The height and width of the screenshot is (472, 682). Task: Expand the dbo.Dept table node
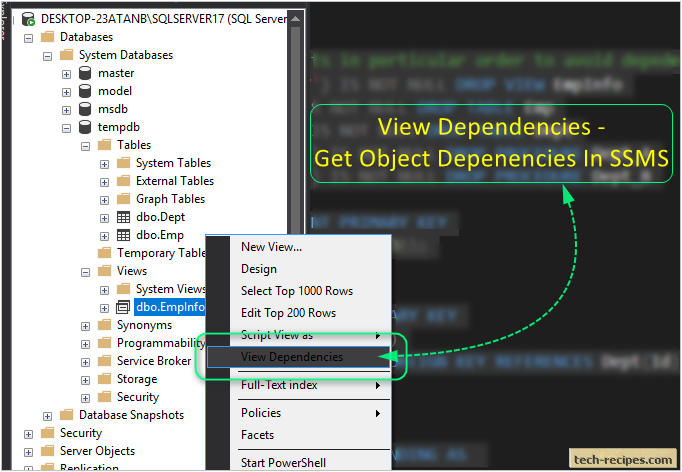(104, 218)
